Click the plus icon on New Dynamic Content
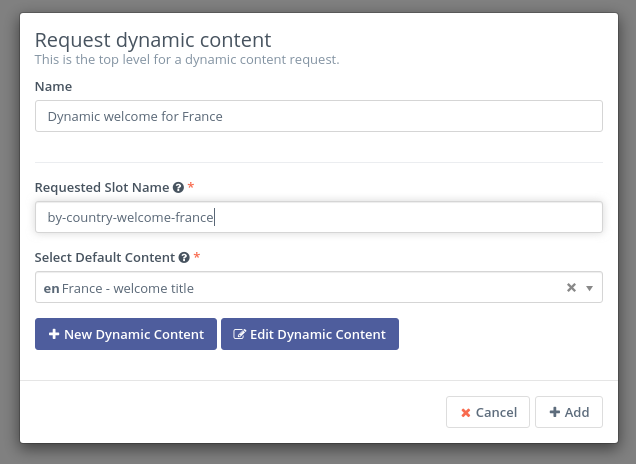The image size is (636, 464). tap(54, 335)
